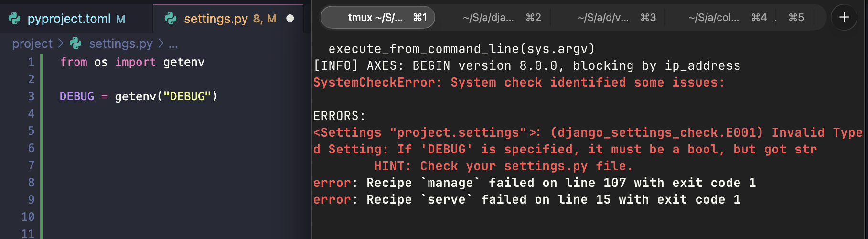Switch to the ~/S/a/col... terminal tab
Image resolution: width=868 pixels, height=239 pixels.
point(727,18)
